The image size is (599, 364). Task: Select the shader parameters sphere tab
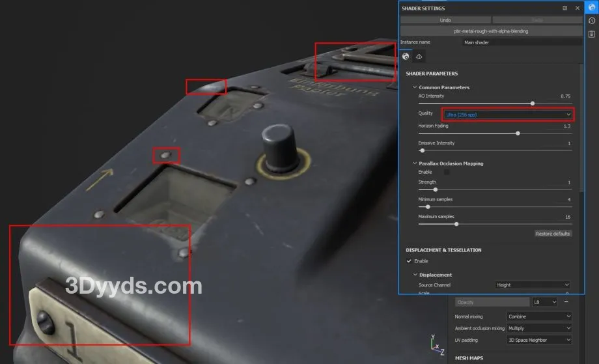click(406, 57)
